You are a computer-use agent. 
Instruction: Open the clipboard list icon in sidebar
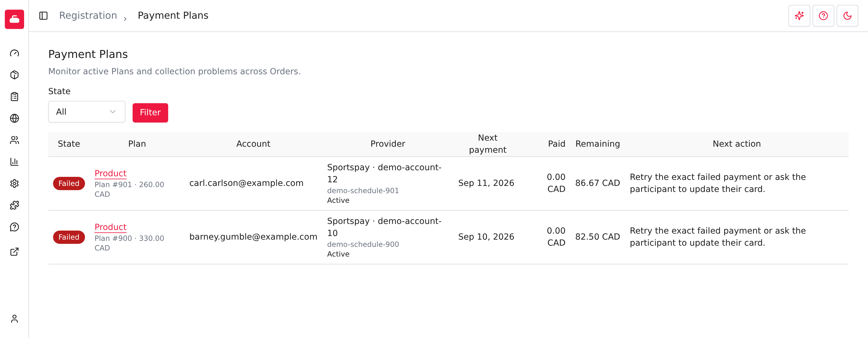(14, 97)
